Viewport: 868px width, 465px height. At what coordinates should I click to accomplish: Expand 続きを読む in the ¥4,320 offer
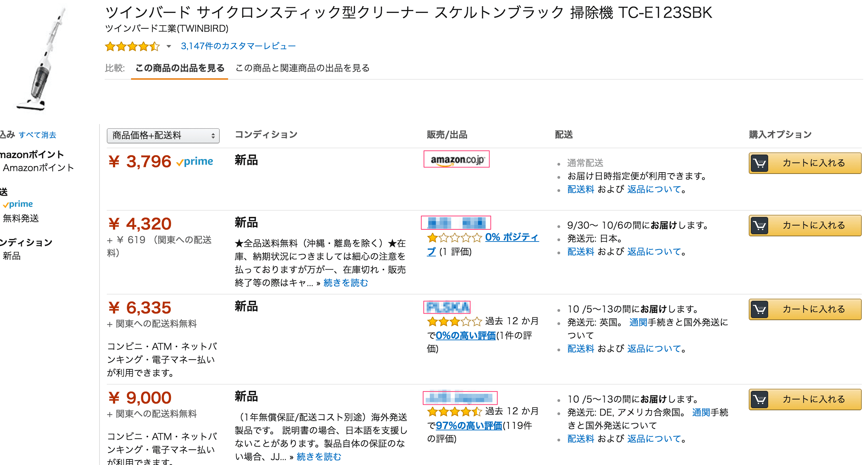[346, 283]
